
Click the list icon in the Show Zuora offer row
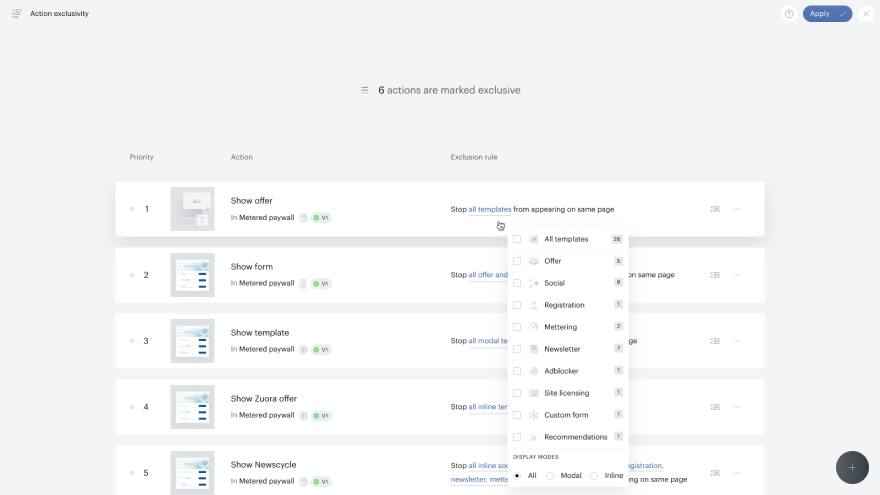pos(715,407)
